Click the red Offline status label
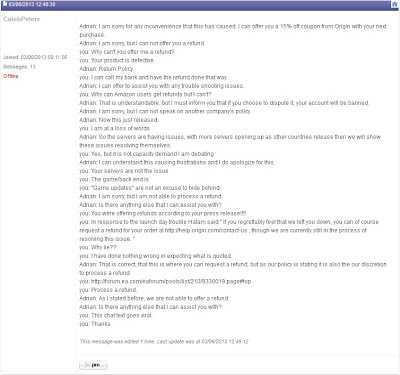Image resolution: width=400 pixels, height=375 pixels. coord(11,76)
